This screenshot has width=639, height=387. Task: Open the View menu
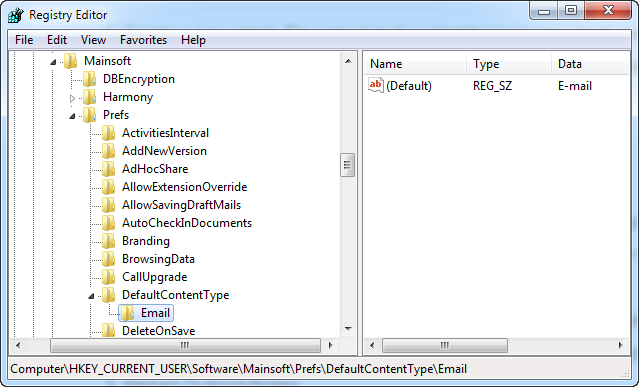coord(93,40)
